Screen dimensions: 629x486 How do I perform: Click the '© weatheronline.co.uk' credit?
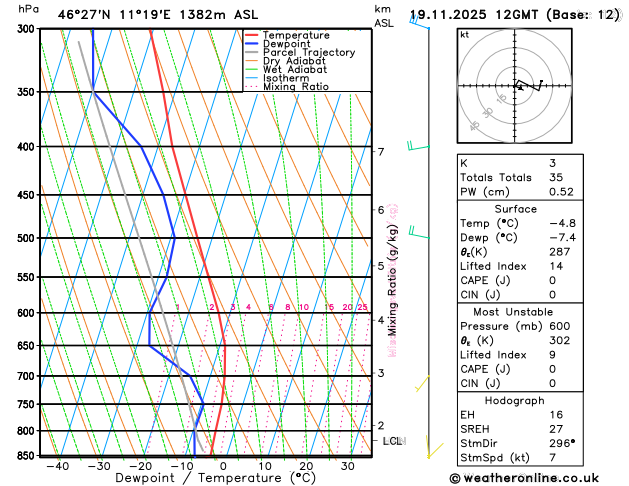coord(524,478)
